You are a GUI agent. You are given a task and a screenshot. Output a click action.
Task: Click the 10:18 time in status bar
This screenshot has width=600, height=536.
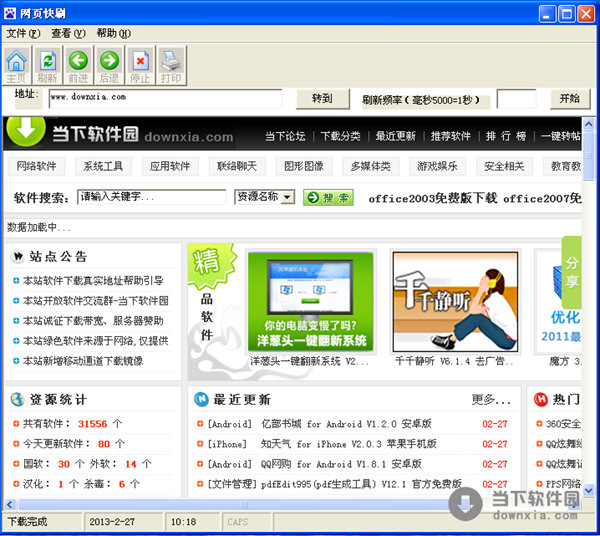click(x=183, y=522)
